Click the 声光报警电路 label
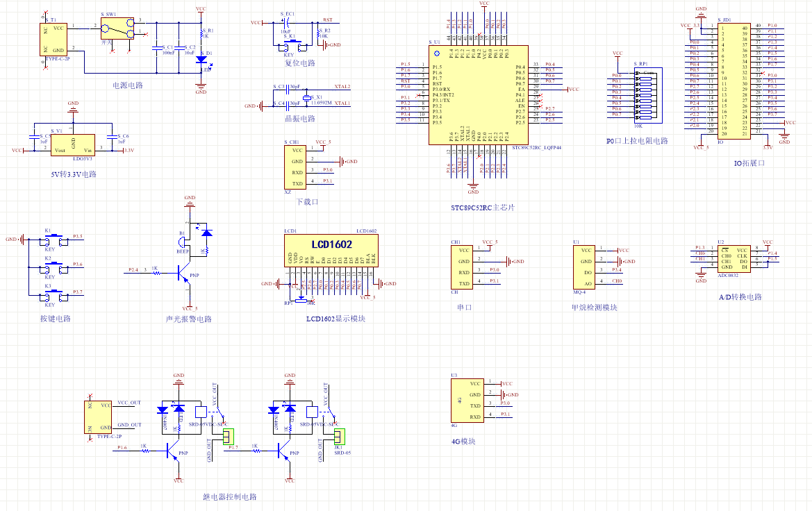 [x=188, y=319]
